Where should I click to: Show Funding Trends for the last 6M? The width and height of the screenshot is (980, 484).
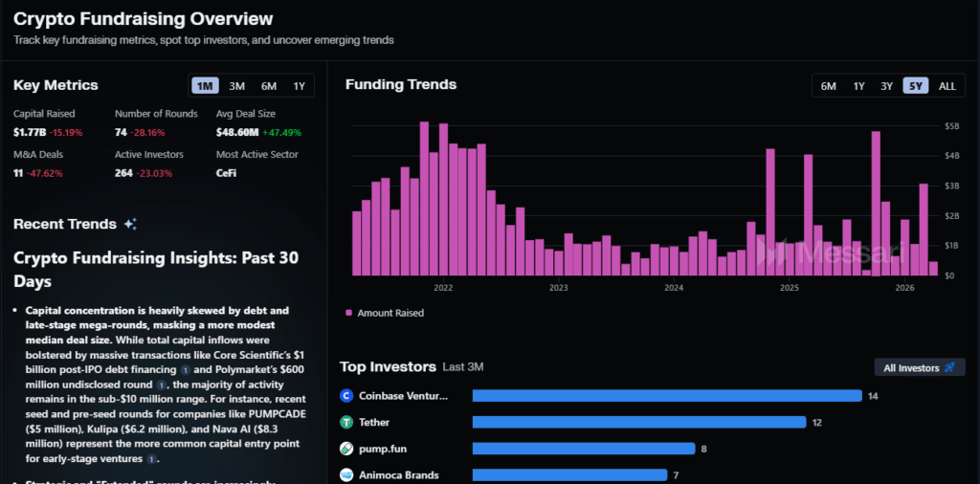pos(828,86)
